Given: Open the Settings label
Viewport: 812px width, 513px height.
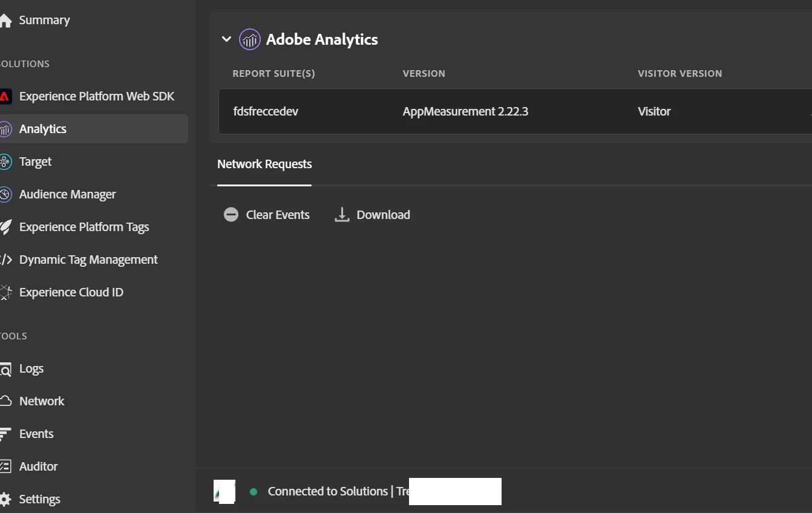Looking at the screenshot, I should point(40,499).
